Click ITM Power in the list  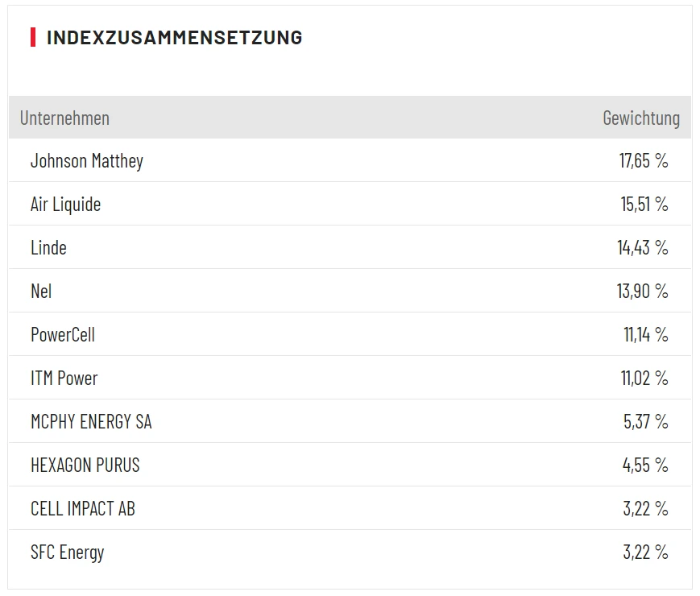pyautogui.click(x=64, y=379)
